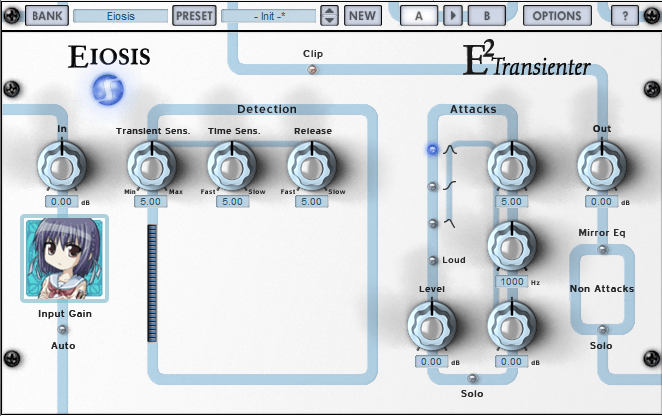The height and width of the screenshot is (416, 662).
Task: Enable the bell filter radio LED
Action: tap(432, 150)
